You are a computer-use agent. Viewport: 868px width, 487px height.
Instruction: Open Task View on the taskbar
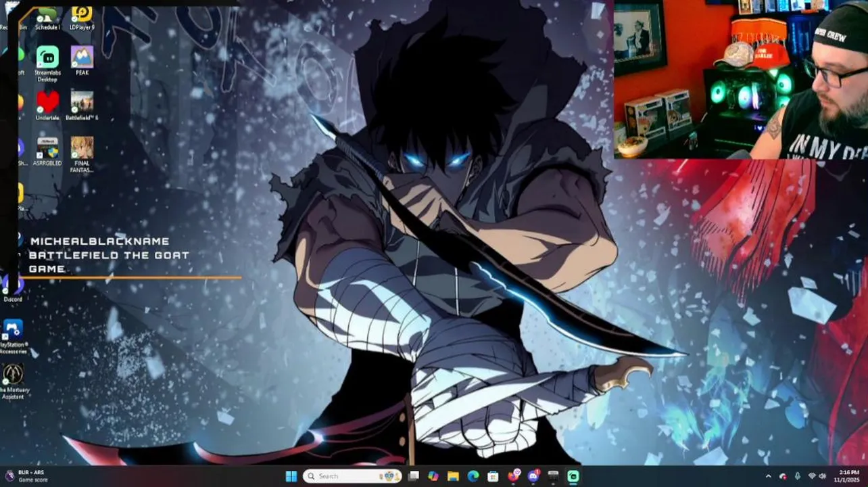coord(414,476)
